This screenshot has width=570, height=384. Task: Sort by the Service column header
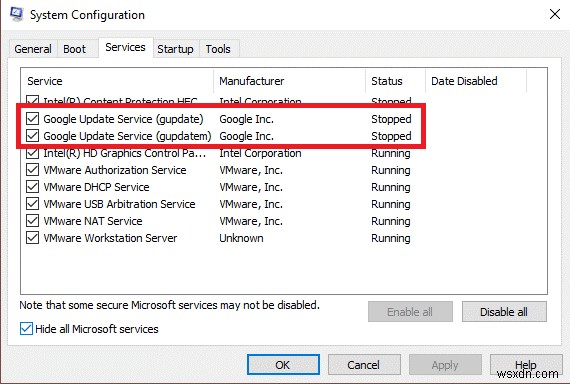tap(117, 81)
